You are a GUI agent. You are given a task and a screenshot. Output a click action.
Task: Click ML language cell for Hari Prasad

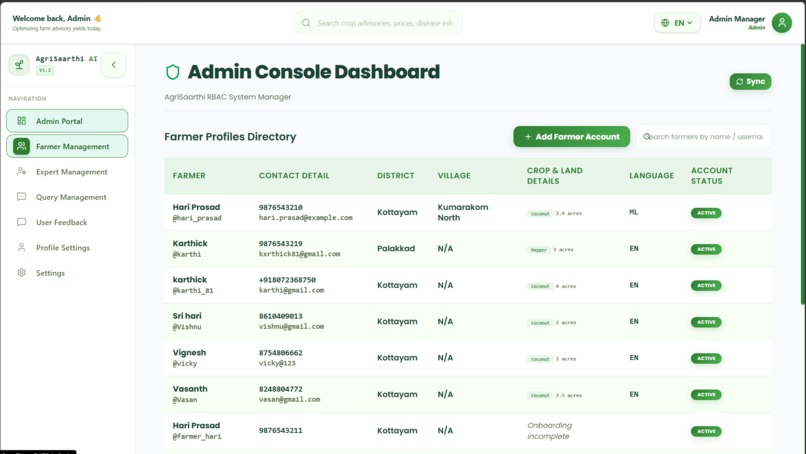(634, 212)
